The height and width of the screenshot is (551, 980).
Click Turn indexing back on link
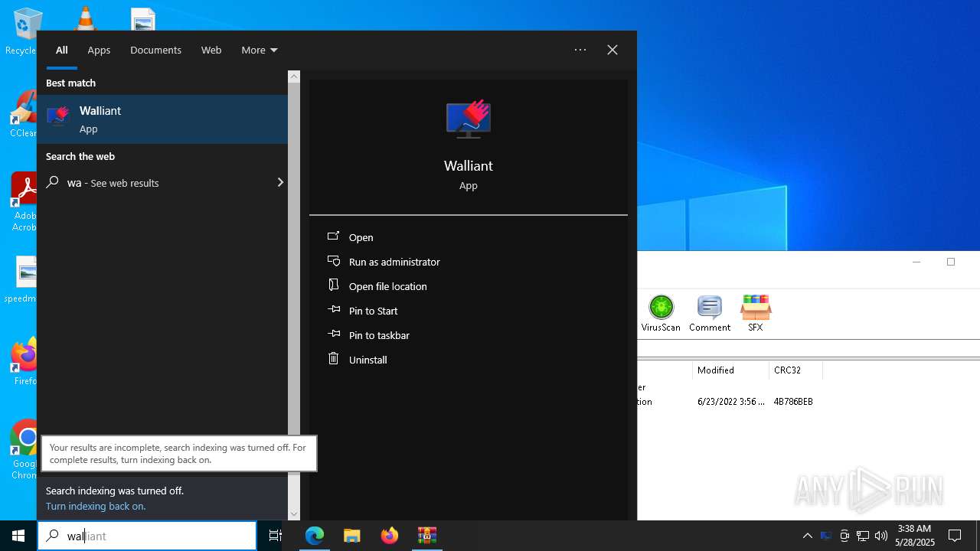(x=96, y=506)
